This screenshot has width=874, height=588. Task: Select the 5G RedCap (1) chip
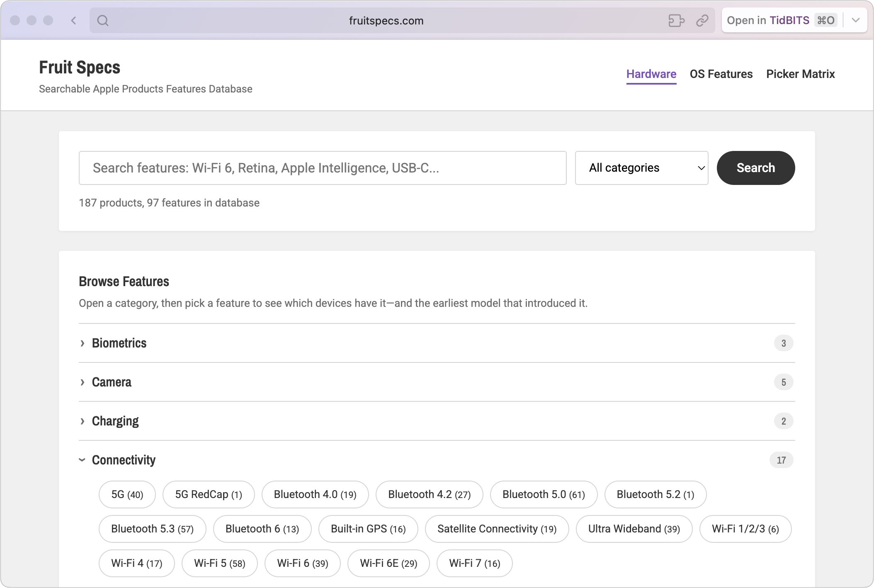(209, 495)
